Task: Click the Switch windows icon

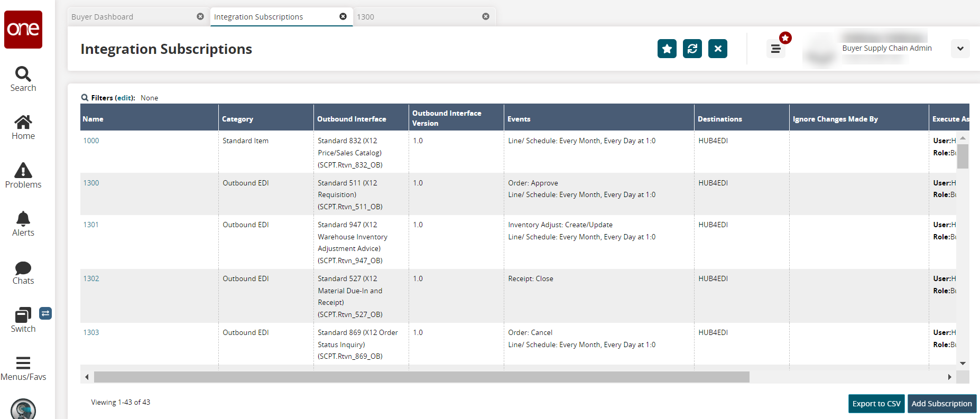Action: [x=23, y=315]
